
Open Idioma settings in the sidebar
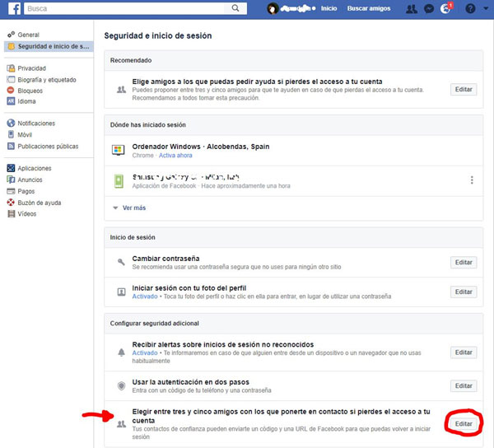click(26, 101)
